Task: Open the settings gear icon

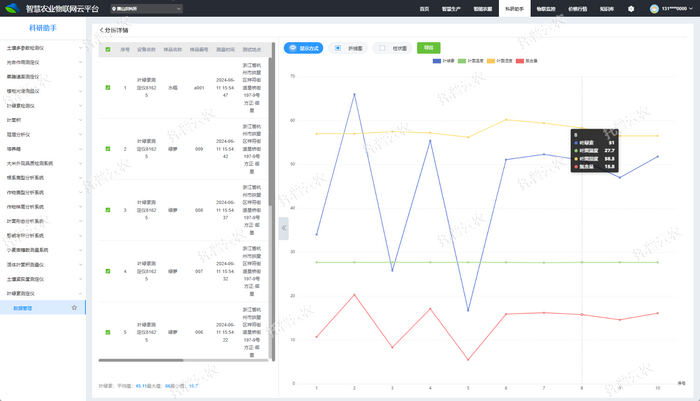Action: point(631,8)
